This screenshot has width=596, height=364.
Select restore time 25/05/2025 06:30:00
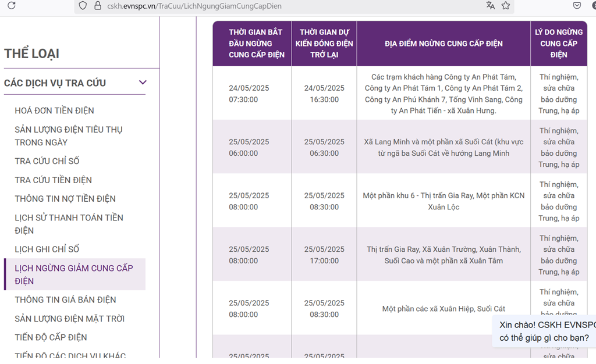coord(324,147)
